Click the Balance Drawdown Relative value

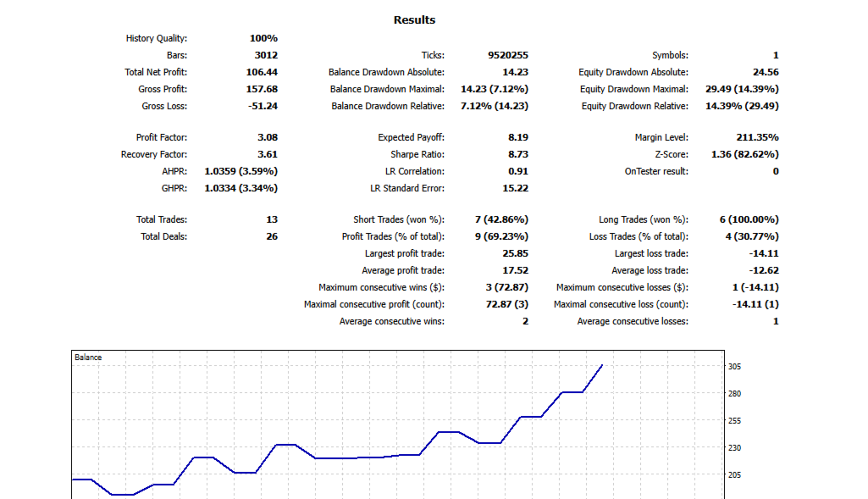495,106
